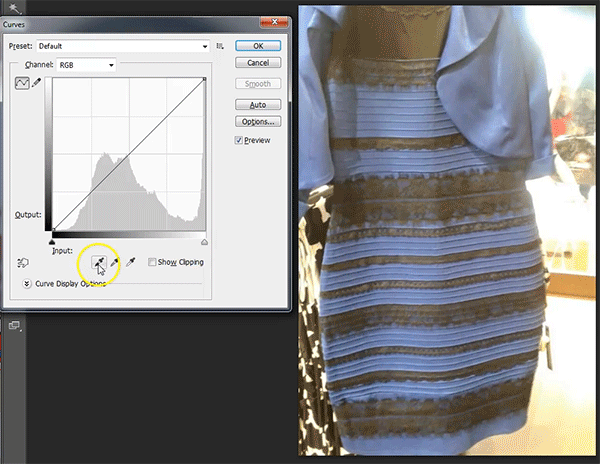600x464 pixels.
Task: Choose the edit-points curve tool
Action: click(22, 85)
